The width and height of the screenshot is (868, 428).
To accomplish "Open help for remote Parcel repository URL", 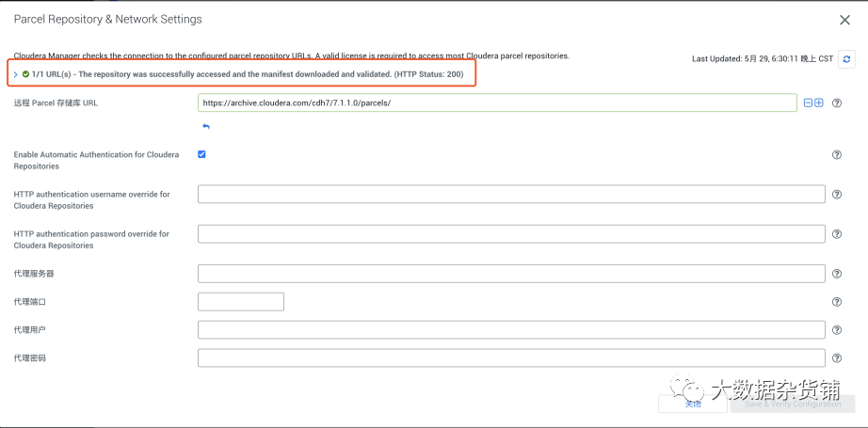I will [x=837, y=103].
